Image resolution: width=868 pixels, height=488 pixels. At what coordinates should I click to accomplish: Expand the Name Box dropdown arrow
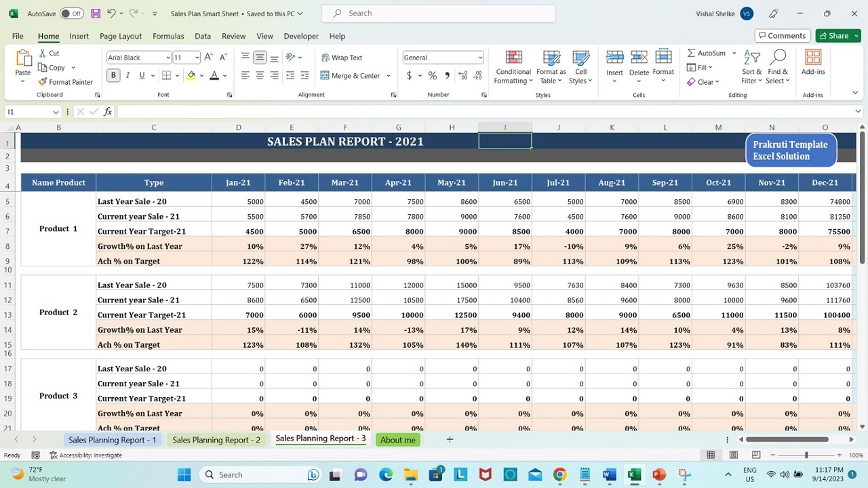(56, 112)
